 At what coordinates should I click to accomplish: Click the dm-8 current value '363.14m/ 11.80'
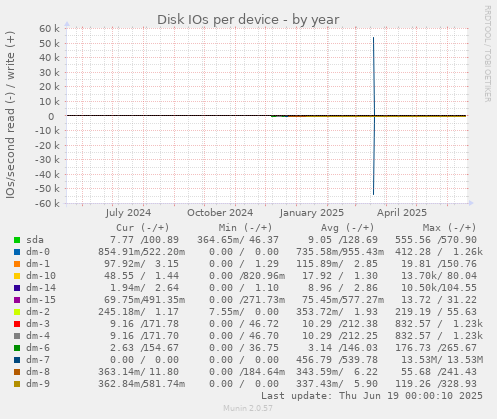click(x=138, y=372)
